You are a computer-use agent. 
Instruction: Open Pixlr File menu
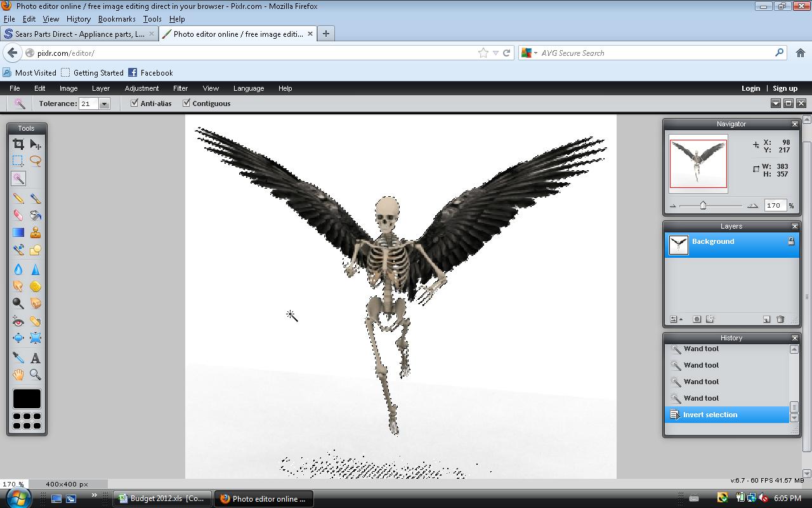15,88
